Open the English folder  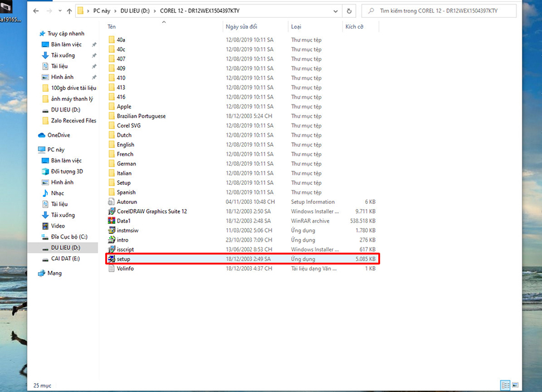(x=126, y=145)
